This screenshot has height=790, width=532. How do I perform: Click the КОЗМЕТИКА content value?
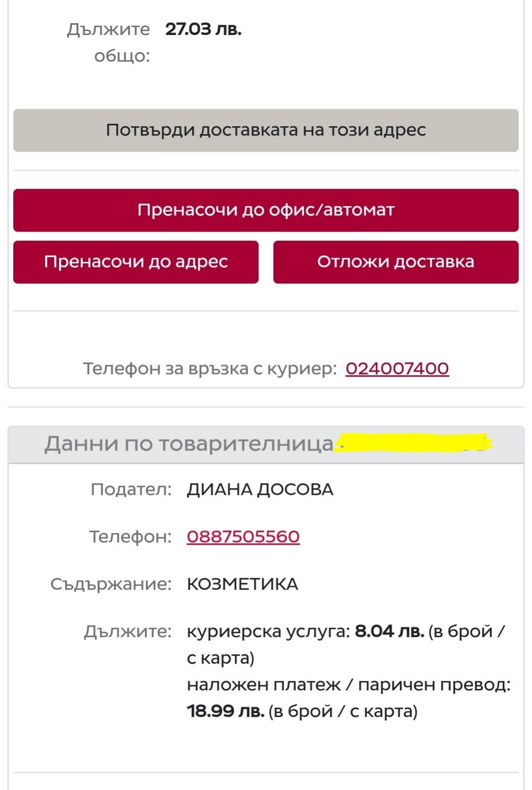coord(242,584)
